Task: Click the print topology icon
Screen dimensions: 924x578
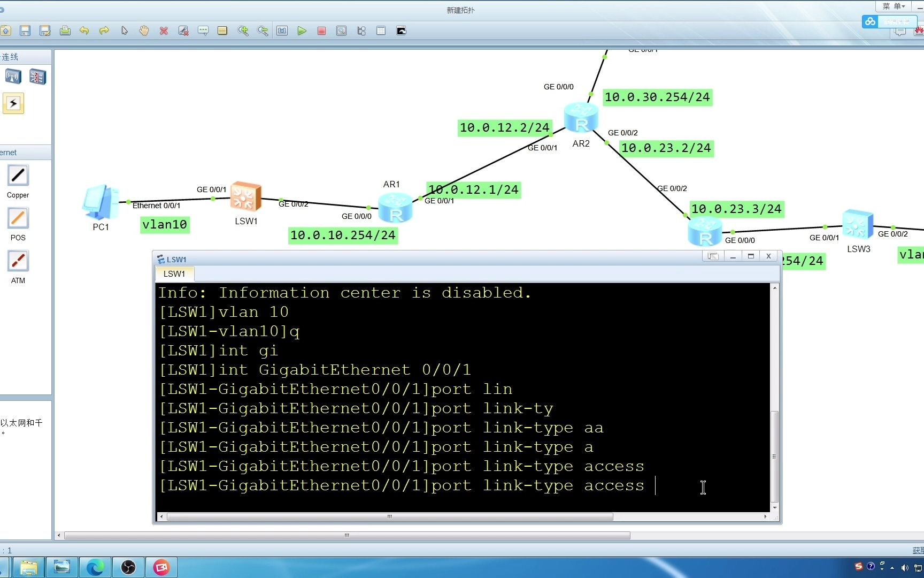Action: (x=65, y=31)
